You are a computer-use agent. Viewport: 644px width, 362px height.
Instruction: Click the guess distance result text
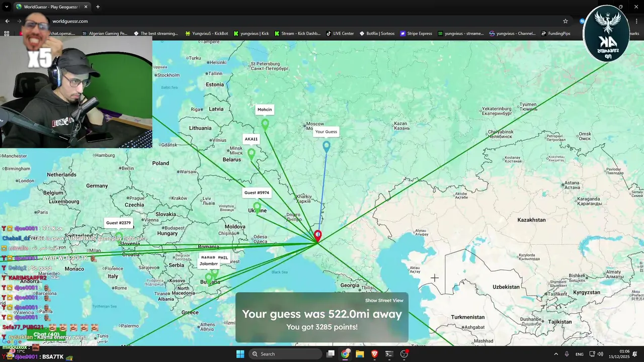click(x=322, y=314)
